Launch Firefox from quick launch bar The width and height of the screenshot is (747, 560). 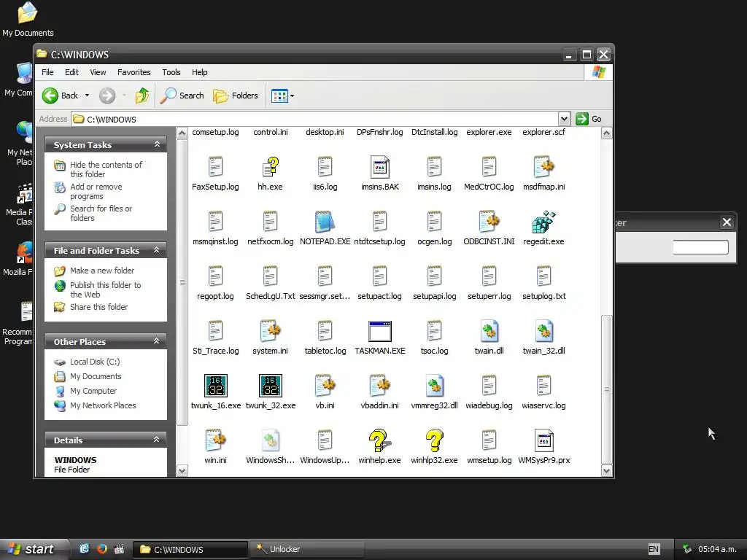[x=101, y=549]
